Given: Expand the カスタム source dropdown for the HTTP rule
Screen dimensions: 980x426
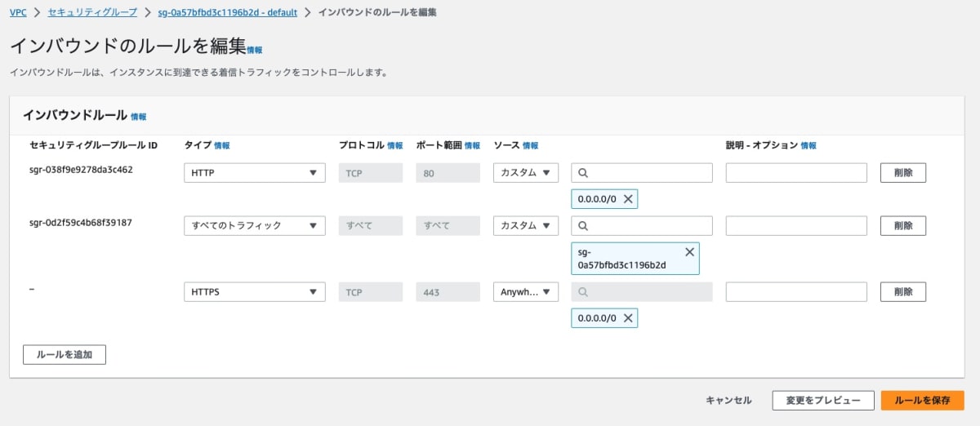Looking at the screenshot, I should [526, 173].
